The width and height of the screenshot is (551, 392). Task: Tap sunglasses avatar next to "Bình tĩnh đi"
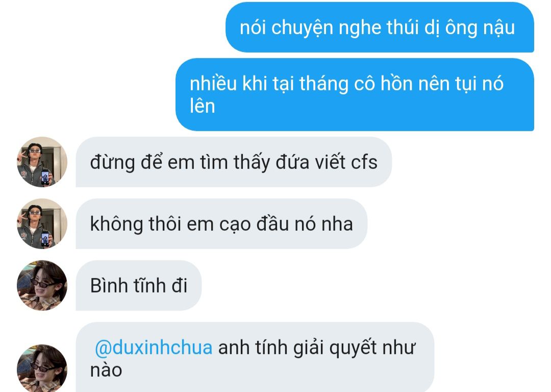click(42, 285)
